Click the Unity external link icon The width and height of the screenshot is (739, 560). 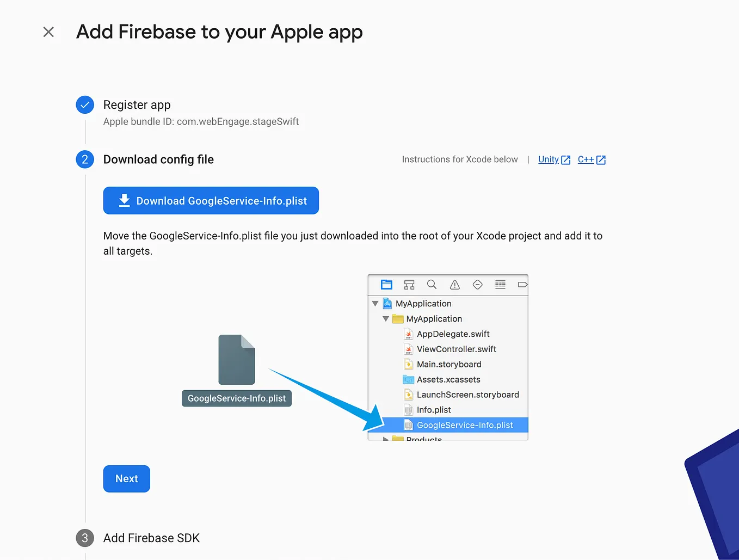pyautogui.click(x=566, y=160)
